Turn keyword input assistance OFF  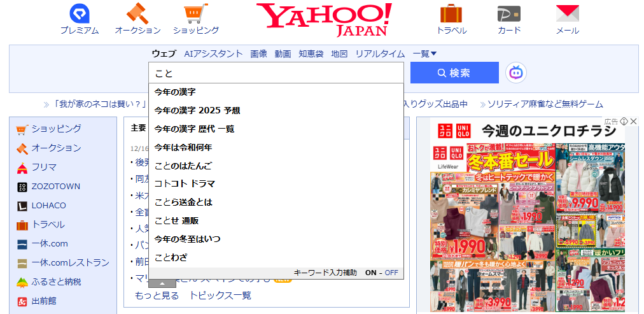coord(391,273)
